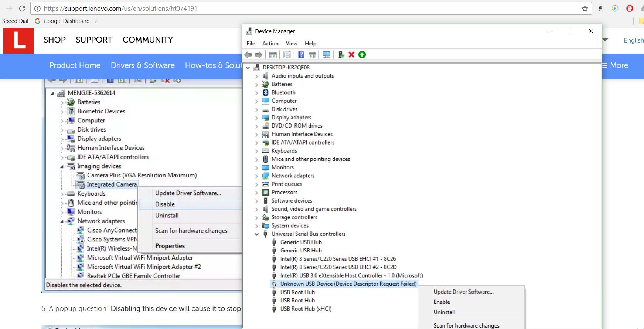Click the blue Help question mark icon
Viewport: 644px width, 329px height.
click(x=301, y=55)
